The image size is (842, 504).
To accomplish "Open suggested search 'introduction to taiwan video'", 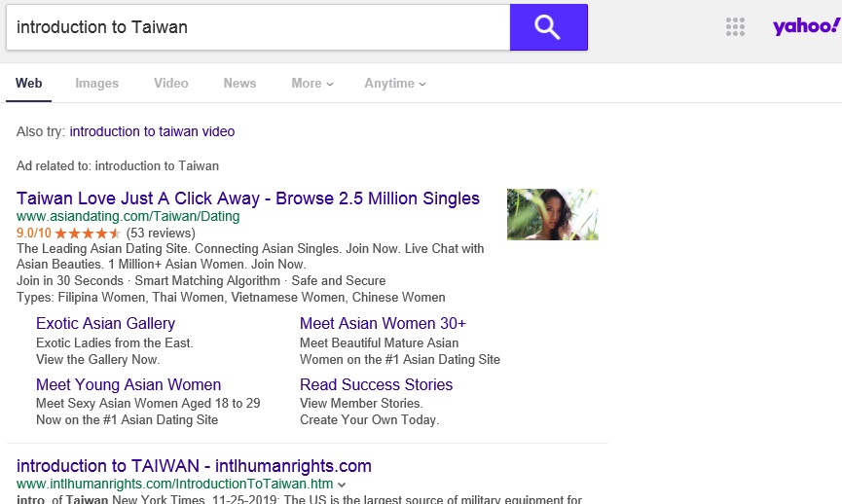I will pyautogui.click(x=152, y=131).
